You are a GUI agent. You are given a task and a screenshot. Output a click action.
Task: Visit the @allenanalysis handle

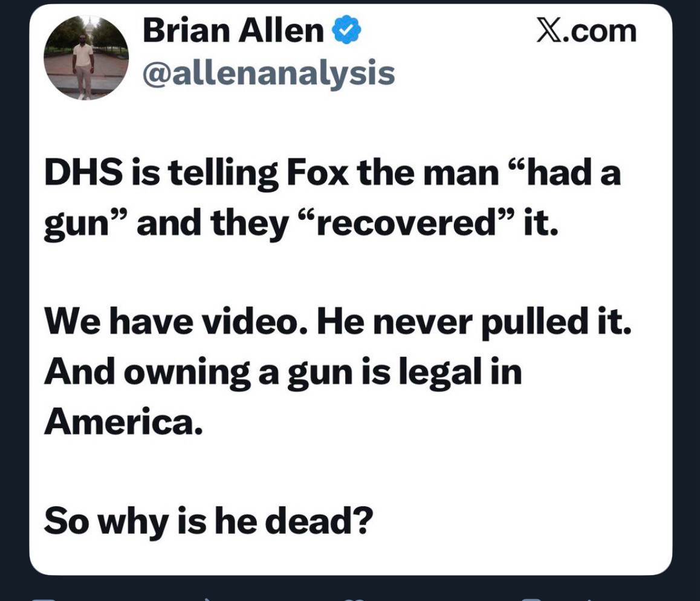tap(269, 72)
